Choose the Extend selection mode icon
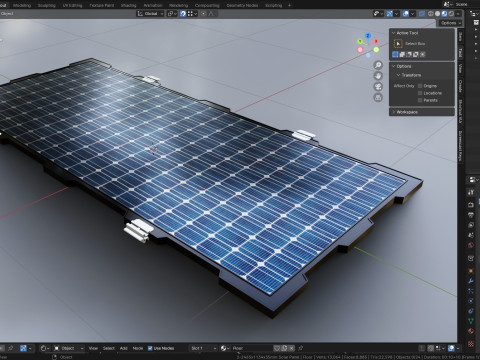The image size is (480, 360). pos(402,54)
